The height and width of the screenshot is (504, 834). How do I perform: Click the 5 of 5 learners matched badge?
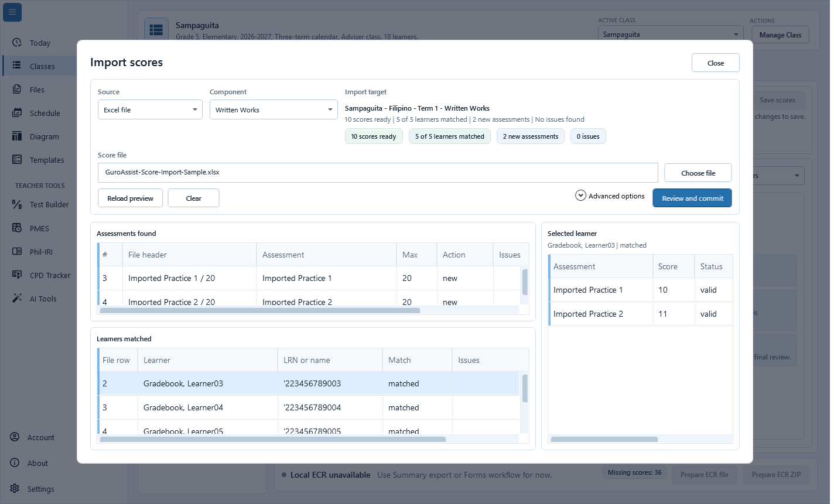coord(450,136)
